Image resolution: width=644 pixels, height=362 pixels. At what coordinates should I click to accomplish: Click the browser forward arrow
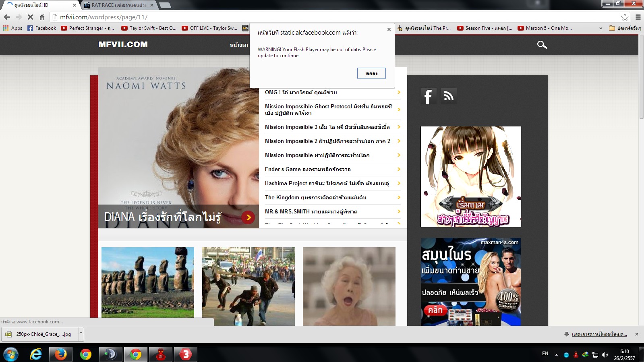19,17
